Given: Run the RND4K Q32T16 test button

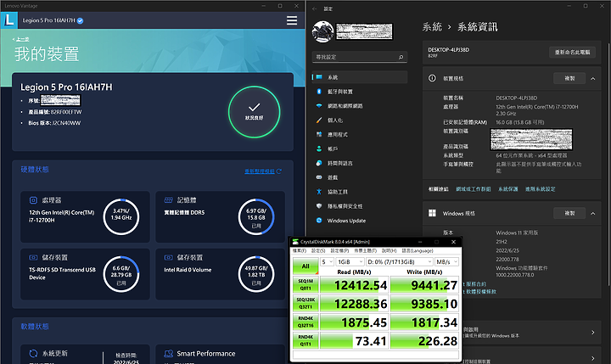Looking at the screenshot, I should tap(305, 322).
